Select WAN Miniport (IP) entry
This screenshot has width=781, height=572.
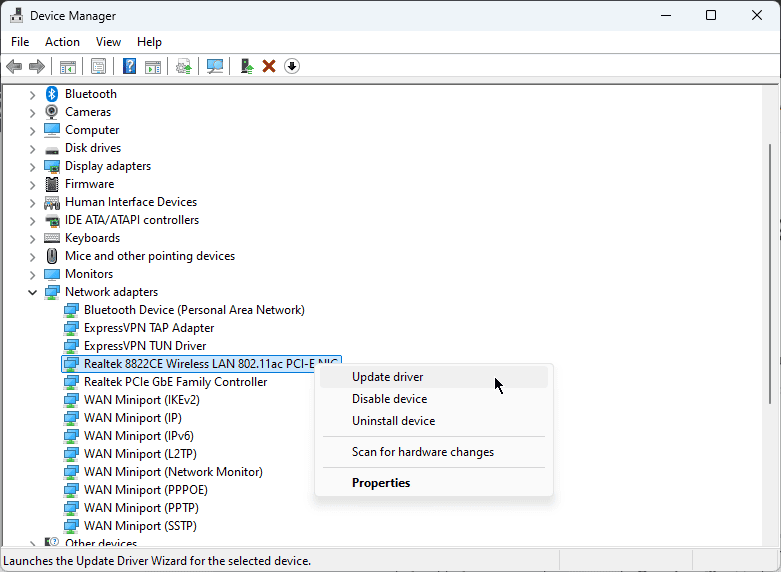[132, 418]
